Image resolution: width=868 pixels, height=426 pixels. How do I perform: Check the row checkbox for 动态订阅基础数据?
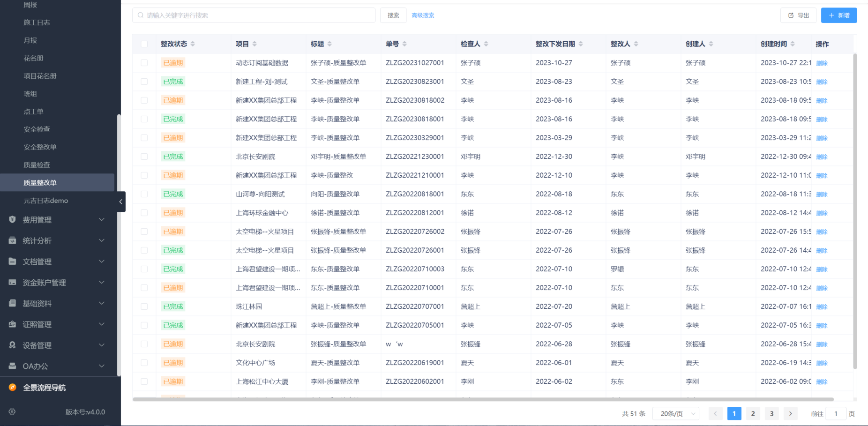click(x=144, y=62)
